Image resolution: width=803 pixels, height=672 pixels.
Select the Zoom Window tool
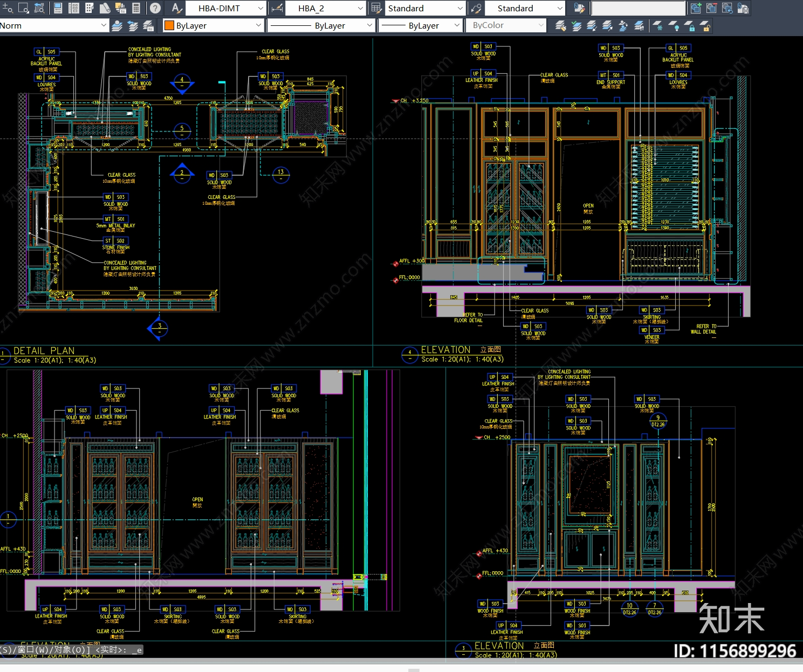click(x=23, y=8)
